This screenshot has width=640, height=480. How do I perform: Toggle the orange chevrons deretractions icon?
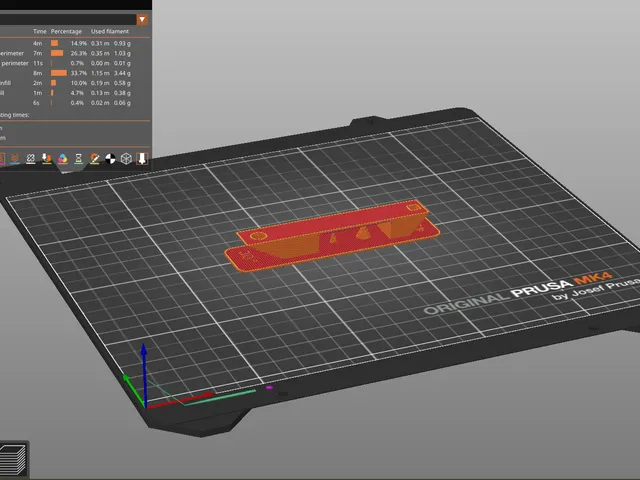tap(15, 158)
